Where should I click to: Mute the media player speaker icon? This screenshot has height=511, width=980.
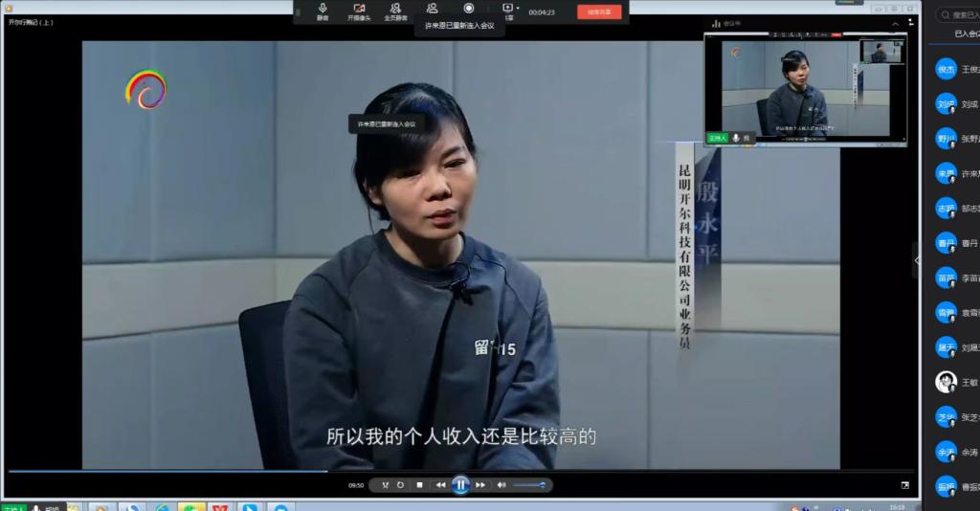(501, 485)
